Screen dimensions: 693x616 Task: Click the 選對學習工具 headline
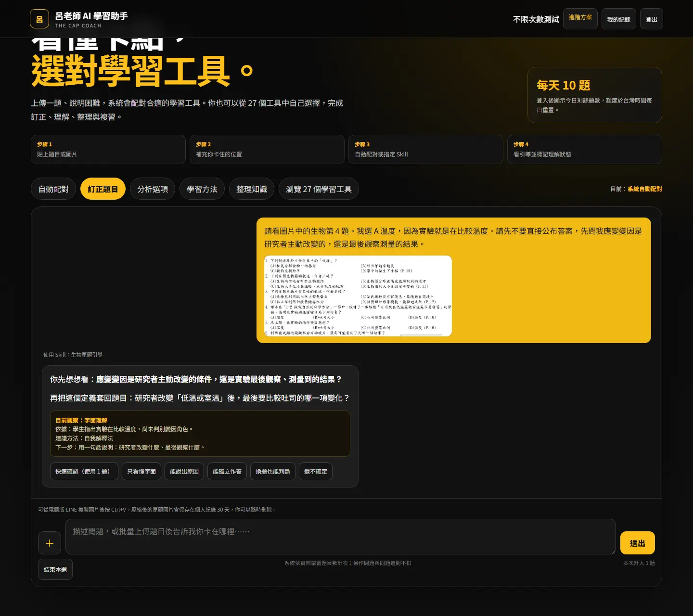[142, 71]
